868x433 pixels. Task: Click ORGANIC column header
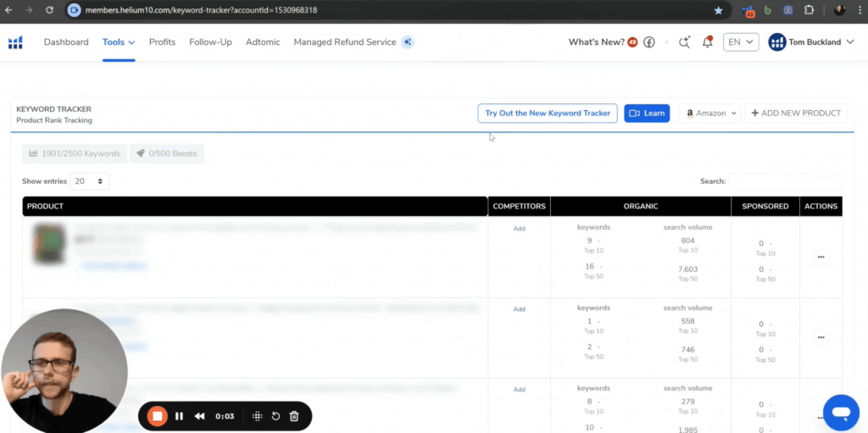coord(641,206)
